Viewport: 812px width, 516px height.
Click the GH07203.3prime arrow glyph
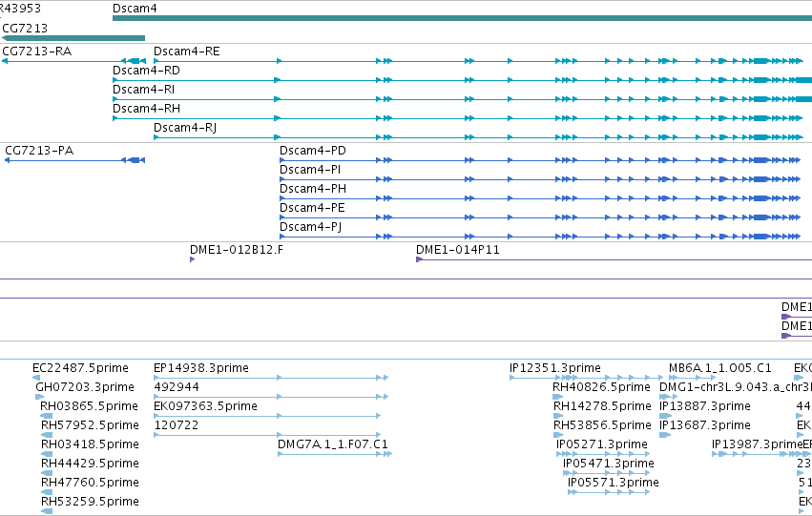[39, 397]
